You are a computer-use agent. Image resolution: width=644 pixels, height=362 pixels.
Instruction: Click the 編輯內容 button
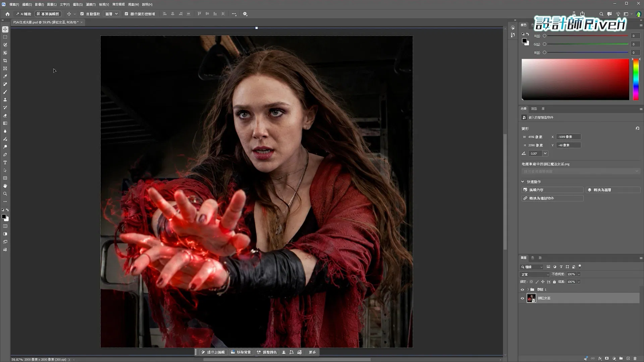pos(552,190)
